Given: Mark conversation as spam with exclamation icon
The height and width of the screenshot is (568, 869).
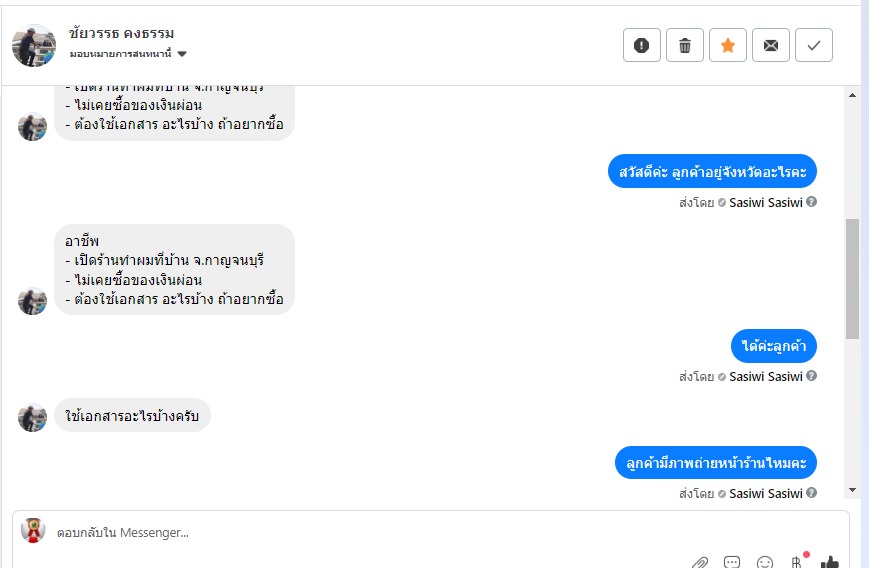Looking at the screenshot, I should pyautogui.click(x=642, y=45).
